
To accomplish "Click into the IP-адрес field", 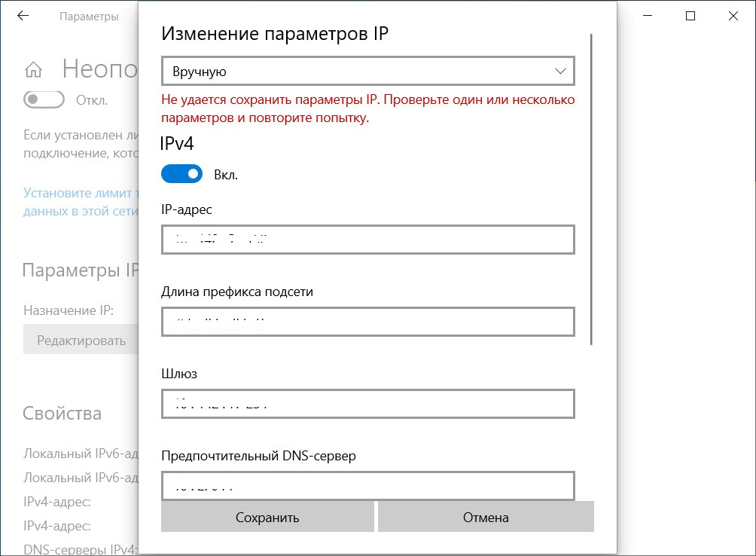I will 367,240.
